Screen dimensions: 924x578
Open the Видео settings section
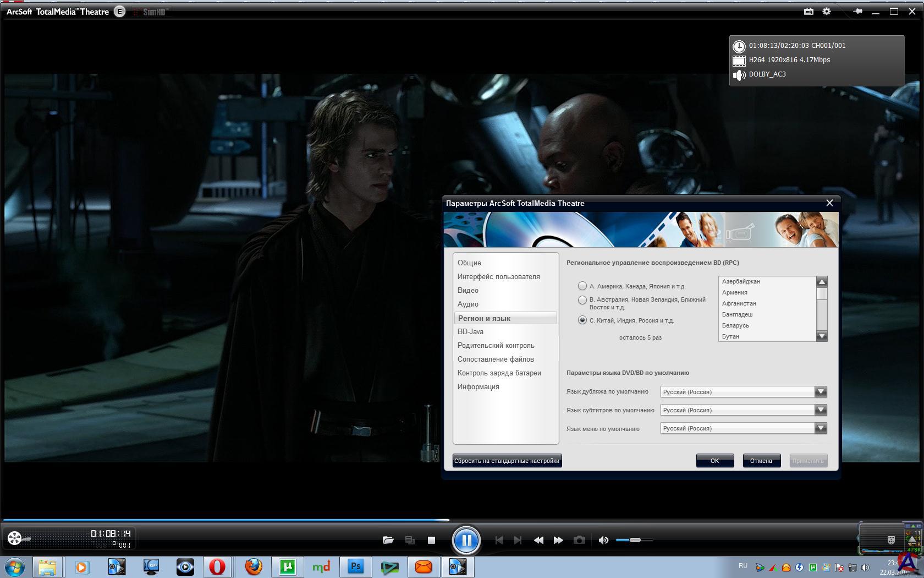tap(468, 290)
